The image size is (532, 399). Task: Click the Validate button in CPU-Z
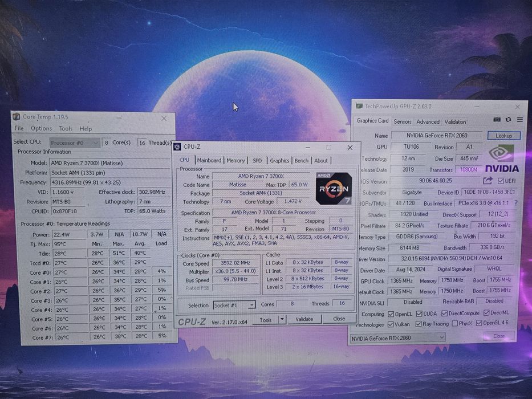coord(304,319)
